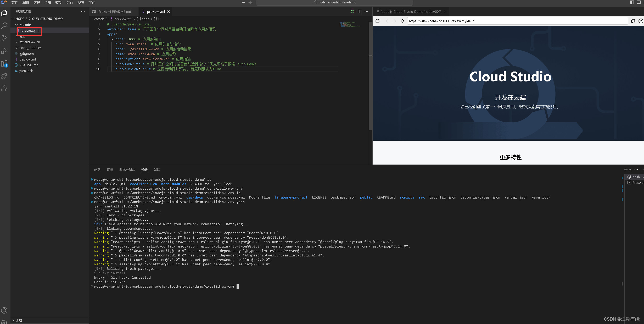Open the Search view in activity bar

point(4,25)
